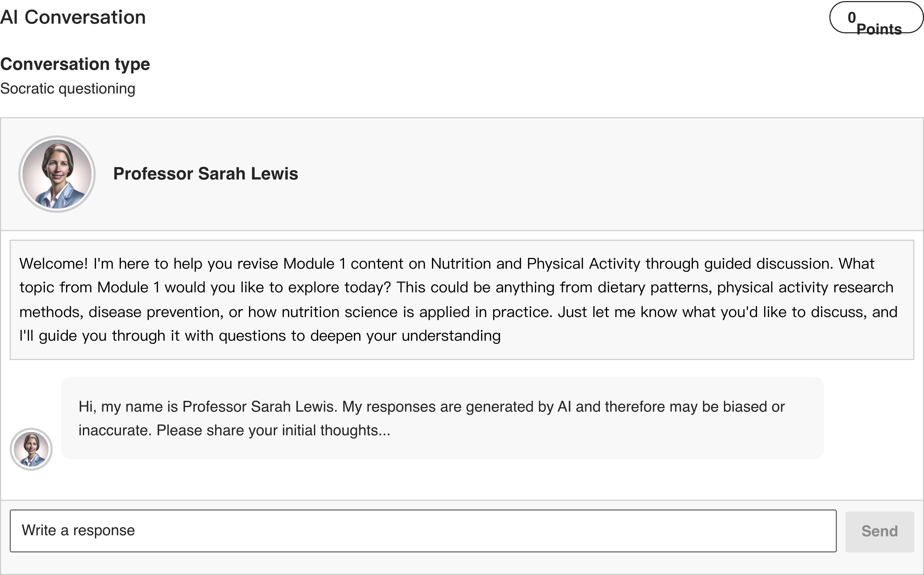The height and width of the screenshot is (575, 924).
Task: Focus the "Write a response" text field
Action: (423, 530)
